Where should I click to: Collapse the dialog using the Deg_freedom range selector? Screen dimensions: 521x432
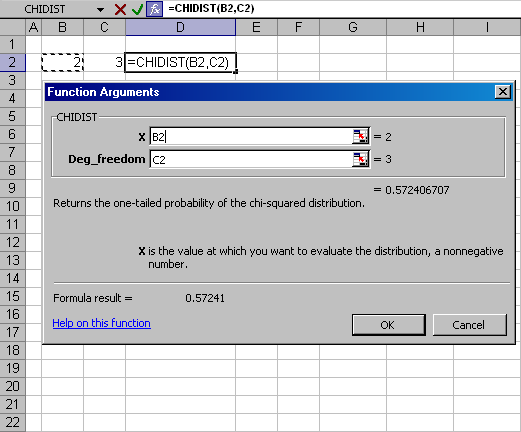[x=360, y=159]
